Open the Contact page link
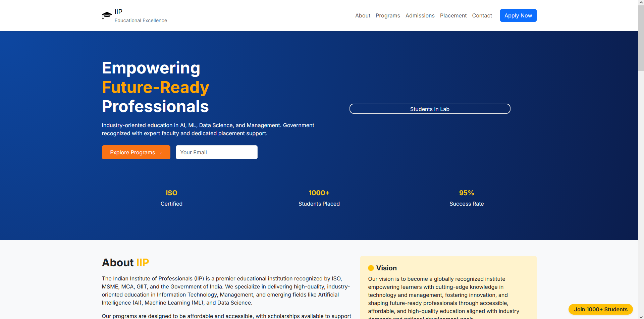644x319 pixels. coord(482,16)
